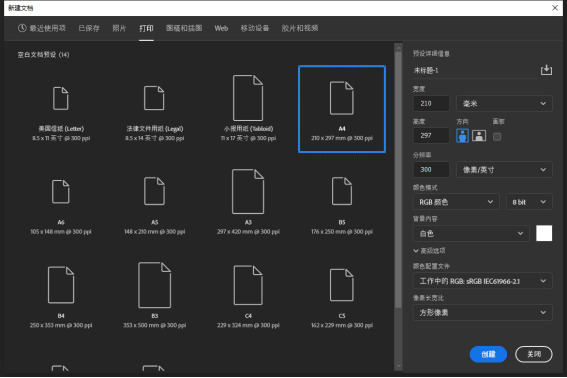
Task: Click the 预设详细信息 heading
Action: tap(431, 54)
